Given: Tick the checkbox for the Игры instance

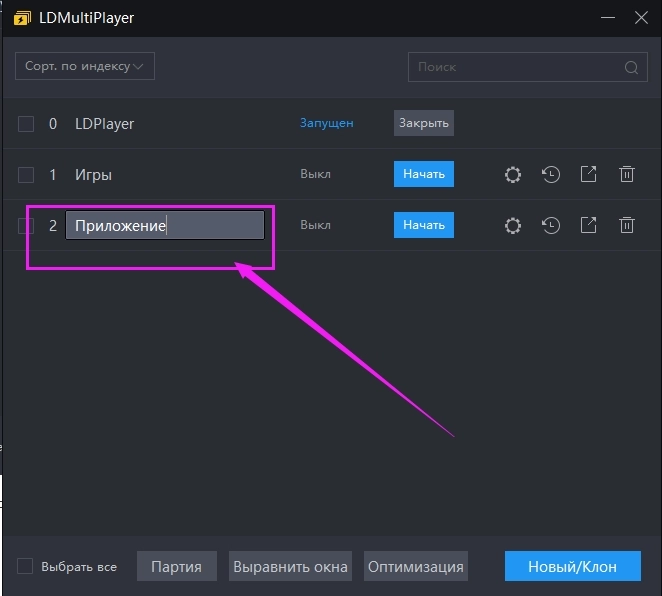Looking at the screenshot, I should tap(26, 175).
